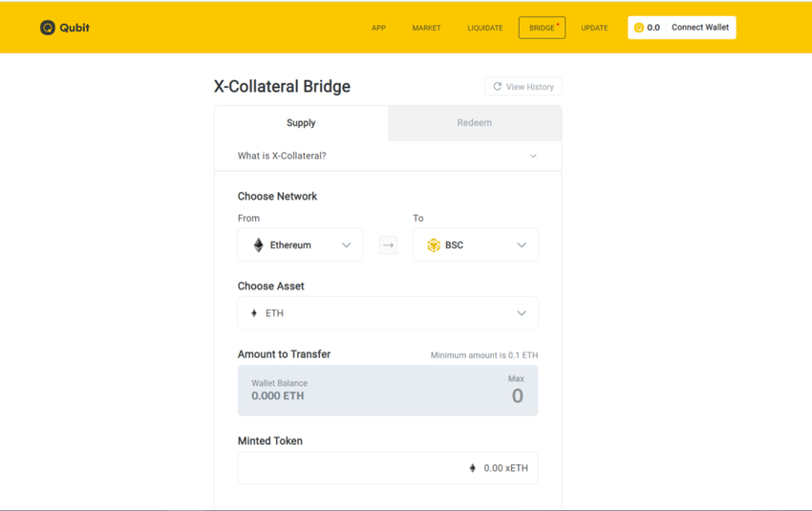Image resolution: width=812 pixels, height=511 pixels.
Task: Switch to the Supply tab
Action: click(301, 123)
